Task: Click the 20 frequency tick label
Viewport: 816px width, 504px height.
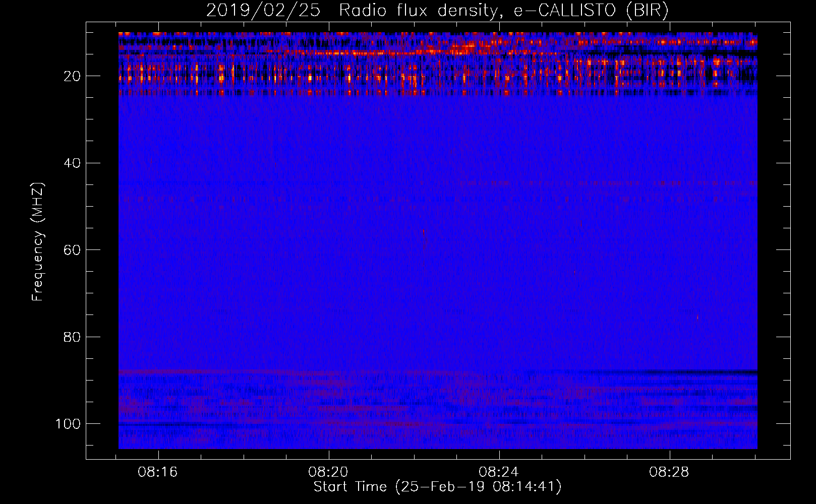Action: click(73, 76)
